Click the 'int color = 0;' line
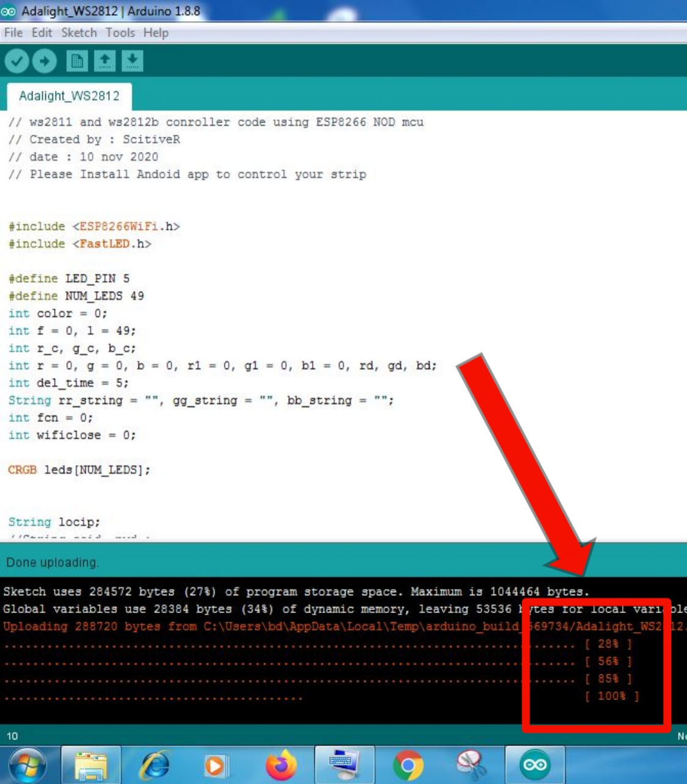 (58, 314)
